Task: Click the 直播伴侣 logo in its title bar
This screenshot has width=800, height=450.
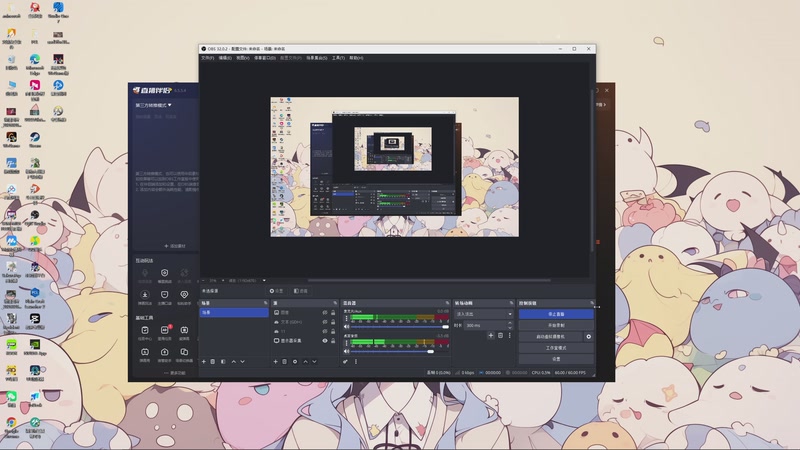Action: [153, 90]
